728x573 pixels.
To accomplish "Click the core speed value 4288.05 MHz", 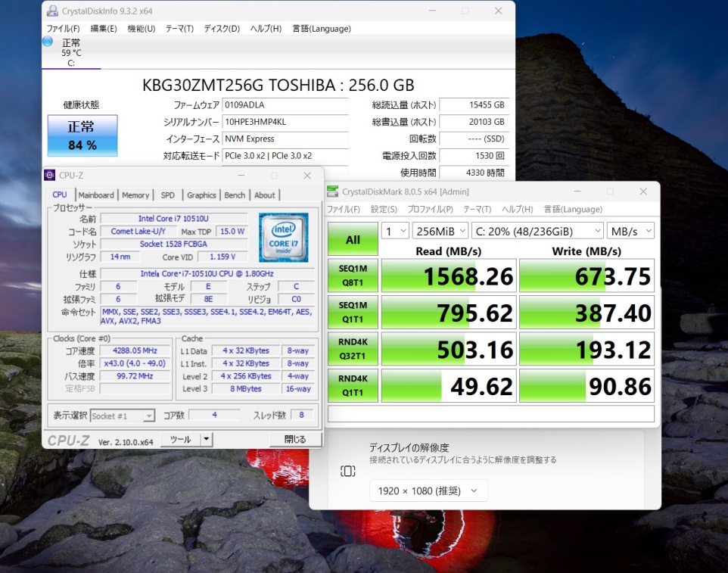I will pyautogui.click(x=135, y=350).
